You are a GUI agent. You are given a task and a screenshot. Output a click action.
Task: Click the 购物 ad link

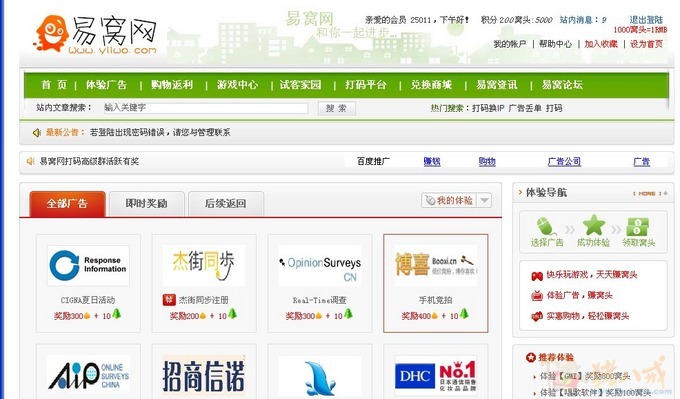point(487,161)
